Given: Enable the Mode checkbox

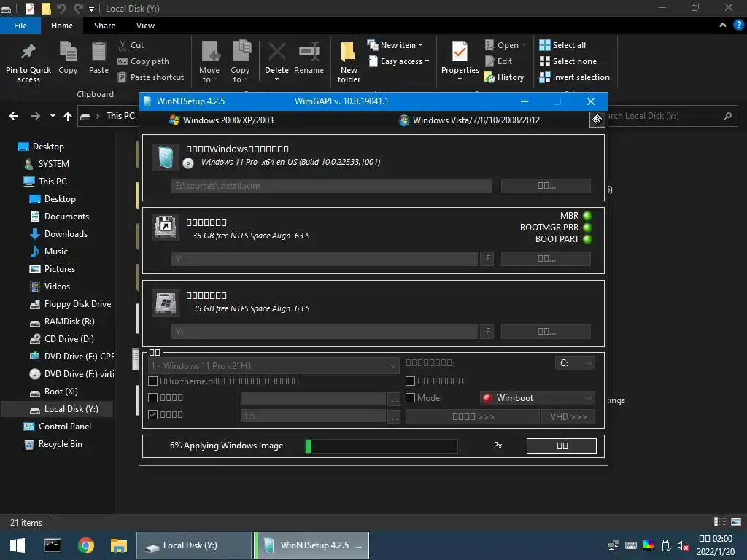Looking at the screenshot, I should tap(410, 397).
